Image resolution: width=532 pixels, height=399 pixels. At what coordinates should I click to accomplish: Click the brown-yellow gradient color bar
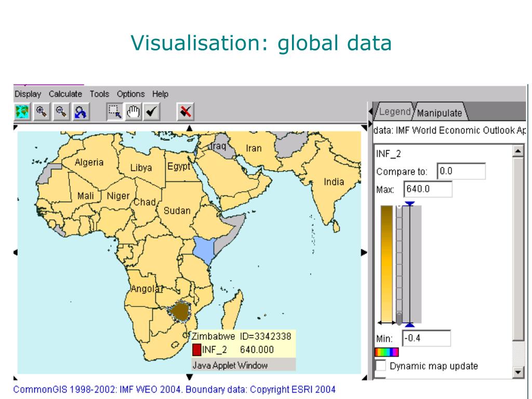coord(387,263)
